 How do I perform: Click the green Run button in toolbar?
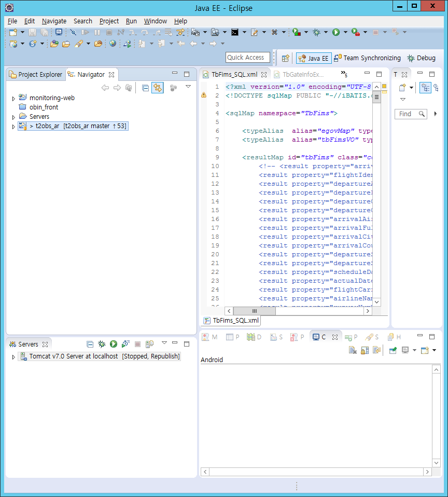tap(336, 32)
